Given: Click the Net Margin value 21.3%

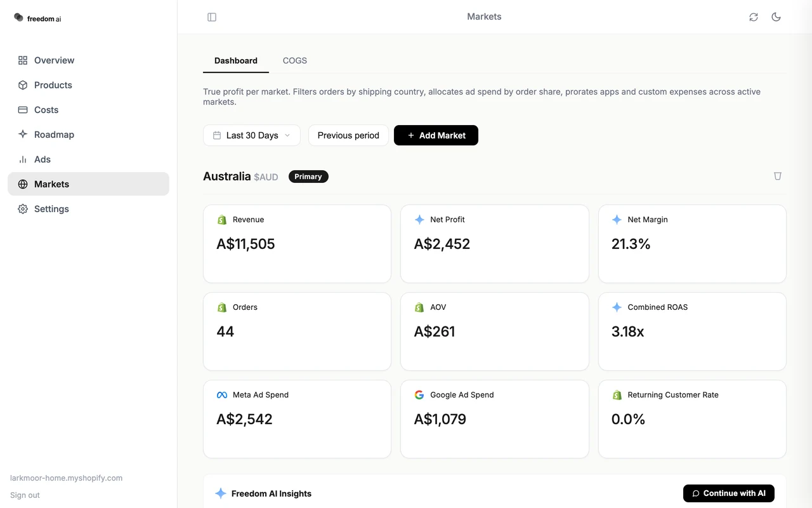Looking at the screenshot, I should [x=631, y=244].
